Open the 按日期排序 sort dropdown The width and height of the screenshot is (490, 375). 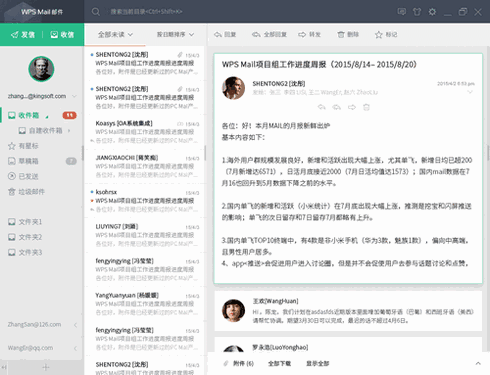coord(175,34)
